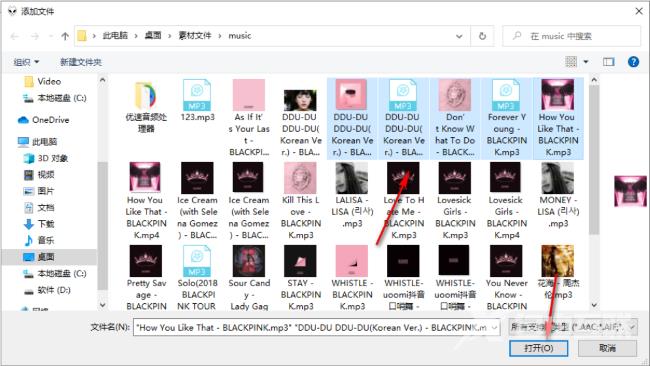This screenshot has width=650, height=366.
Task: Toggle the preview pane icon
Action: tap(609, 62)
